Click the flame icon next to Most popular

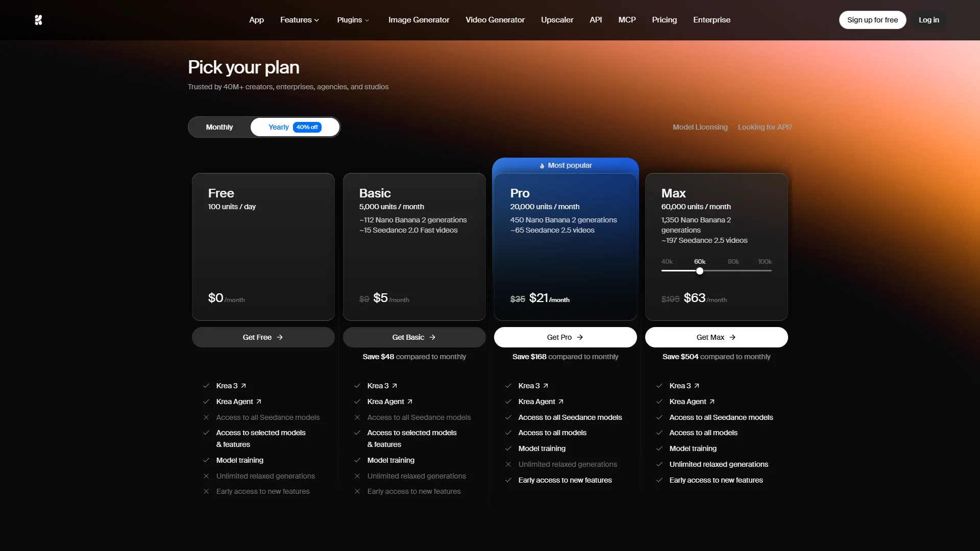point(542,166)
